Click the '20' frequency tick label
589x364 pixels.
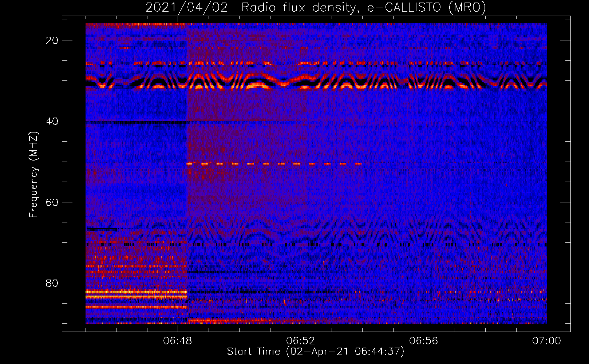pos(52,40)
